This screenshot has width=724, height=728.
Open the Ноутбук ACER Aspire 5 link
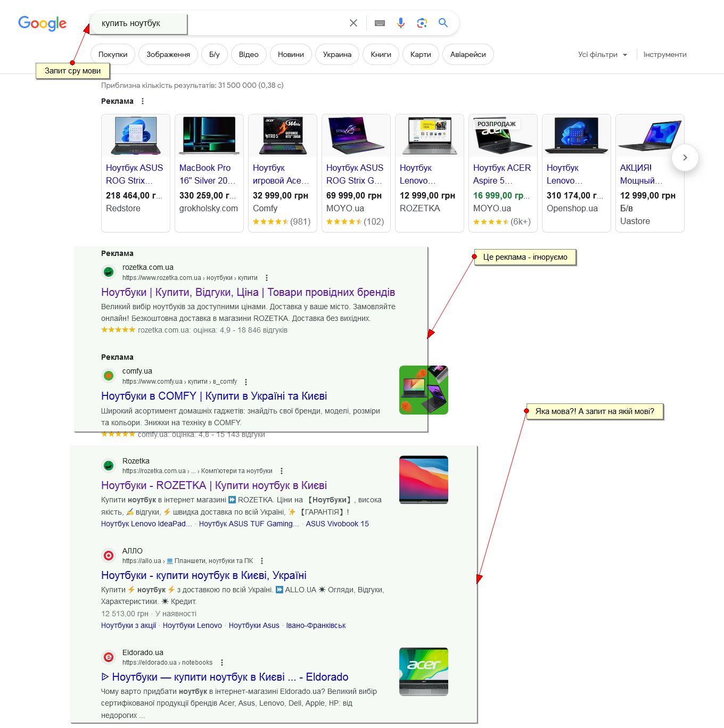point(502,174)
